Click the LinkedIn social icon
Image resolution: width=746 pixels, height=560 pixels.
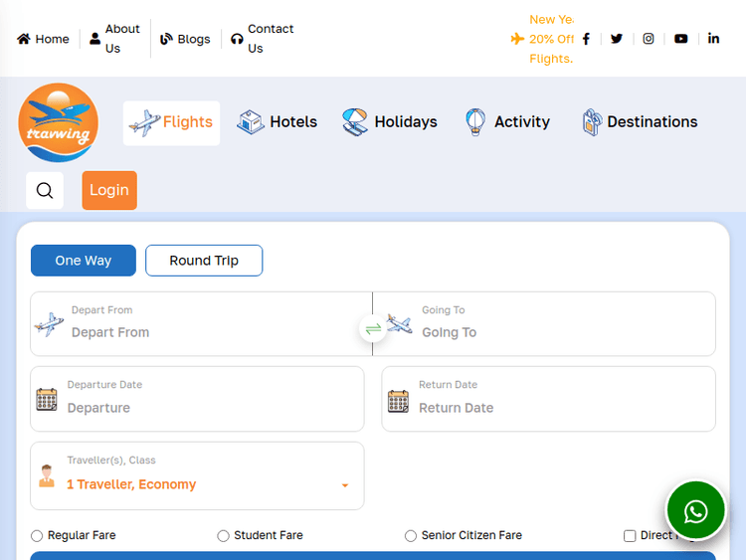point(713,39)
